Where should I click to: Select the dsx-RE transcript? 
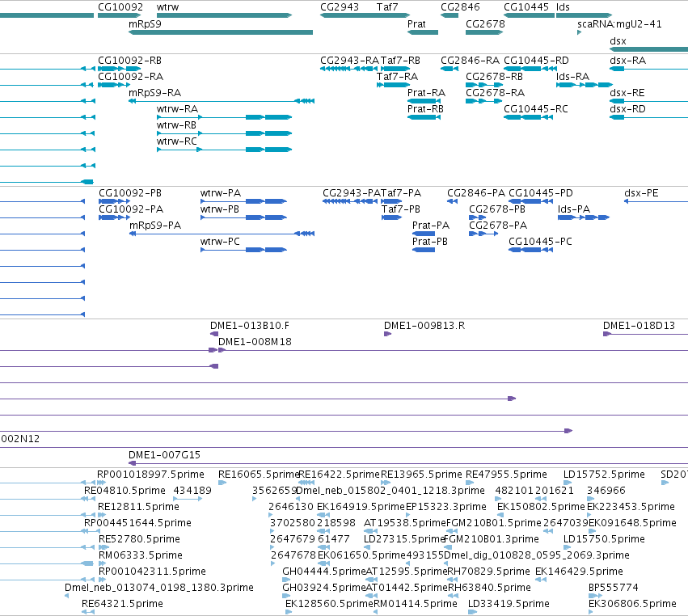click(x=648, y=101)
